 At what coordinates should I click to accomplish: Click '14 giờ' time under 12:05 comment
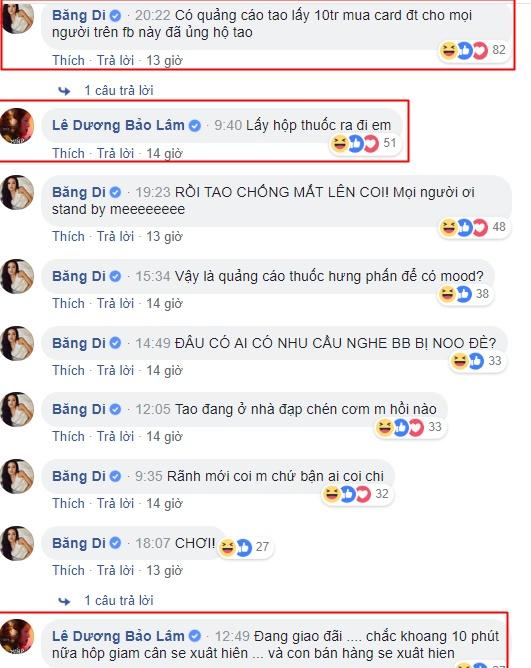pos(164,437)
